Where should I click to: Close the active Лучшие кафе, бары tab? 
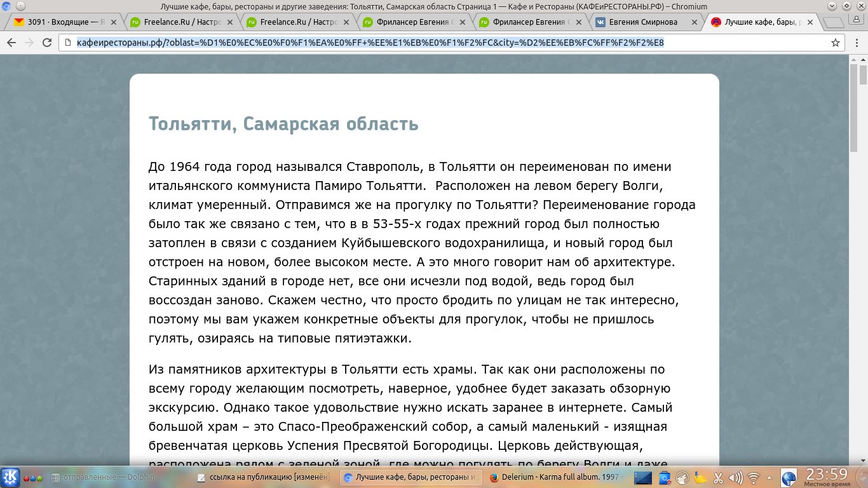[810, 22]
